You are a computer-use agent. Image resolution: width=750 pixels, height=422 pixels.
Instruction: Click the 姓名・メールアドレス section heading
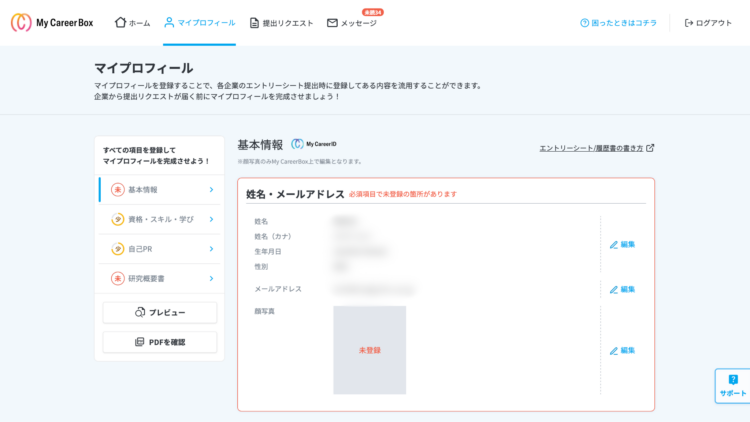(295, 194)
